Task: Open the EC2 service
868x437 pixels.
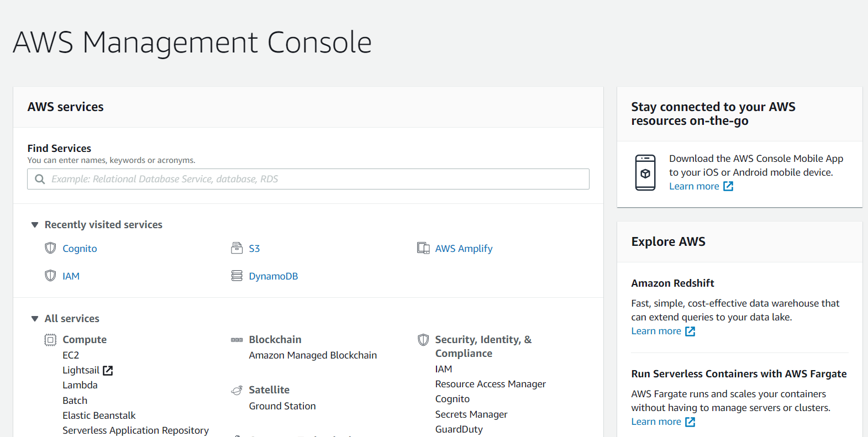Action: click(71, 355)
